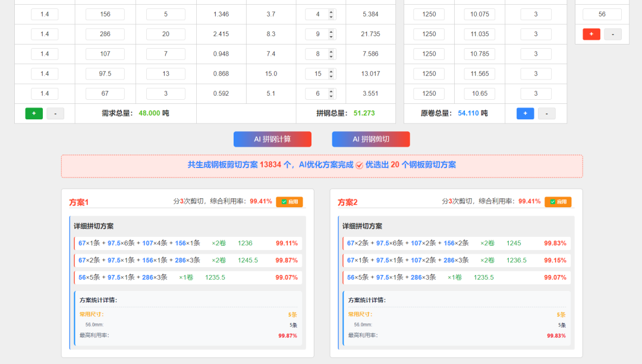Click 最高利用率 99.87% value in 方案1
Viewport: 642px width, 364px height.
click(288, 335)
